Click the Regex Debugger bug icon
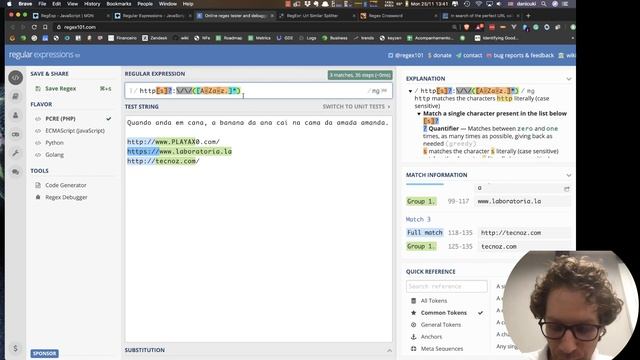Screen dimensions: 640x360 pos(38,197)
